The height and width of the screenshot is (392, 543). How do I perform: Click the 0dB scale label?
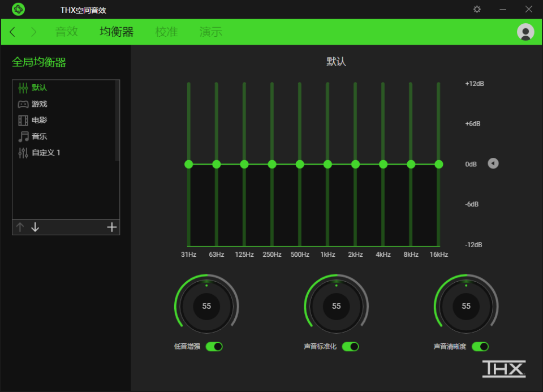[x=471, y=164]
